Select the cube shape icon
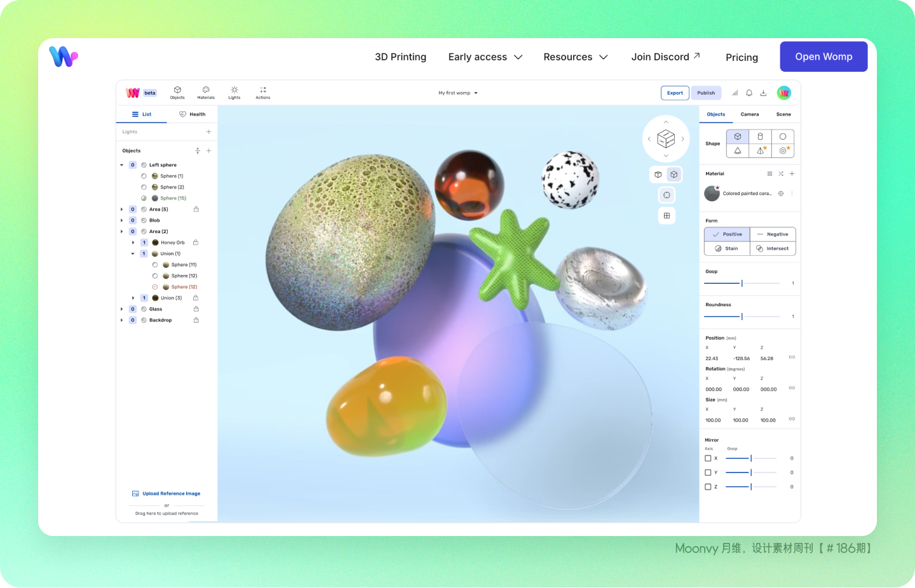Image resolution: width=915 pixels, height=588 pixels. pos(738,137)
